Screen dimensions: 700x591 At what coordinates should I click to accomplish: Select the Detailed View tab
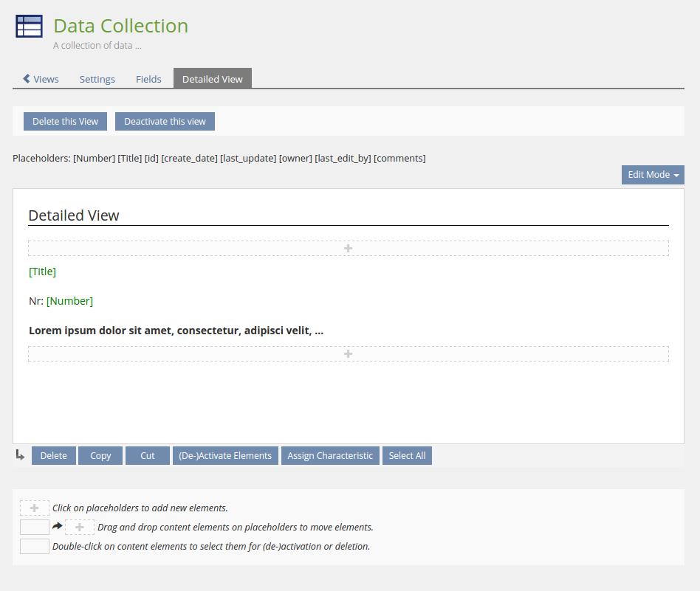click(212, 79)
